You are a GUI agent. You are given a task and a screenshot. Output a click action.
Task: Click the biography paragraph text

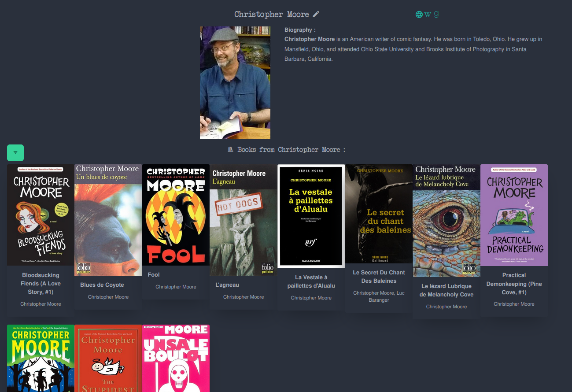click(413, 49)
